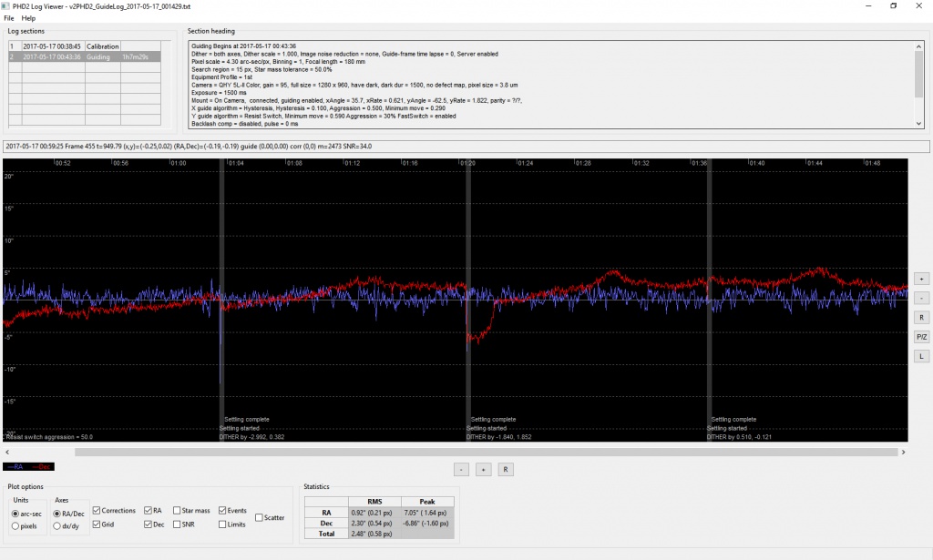Click the Frame 455 status info line

(466, 147)
